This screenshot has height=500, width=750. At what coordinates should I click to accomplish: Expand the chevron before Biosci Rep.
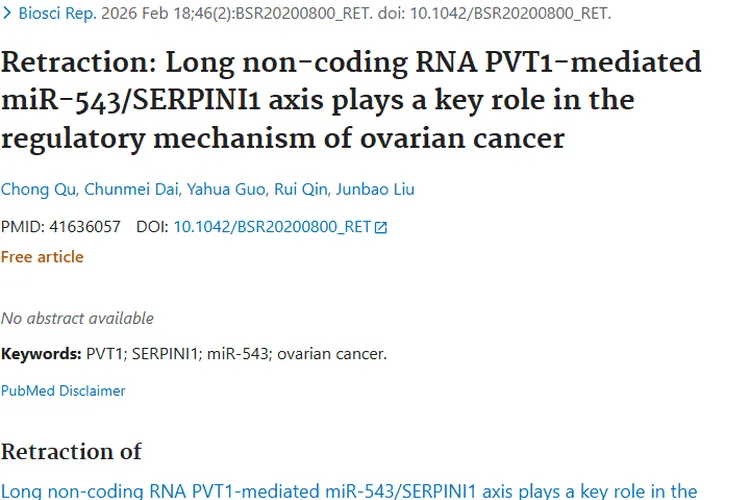(8, 14)
